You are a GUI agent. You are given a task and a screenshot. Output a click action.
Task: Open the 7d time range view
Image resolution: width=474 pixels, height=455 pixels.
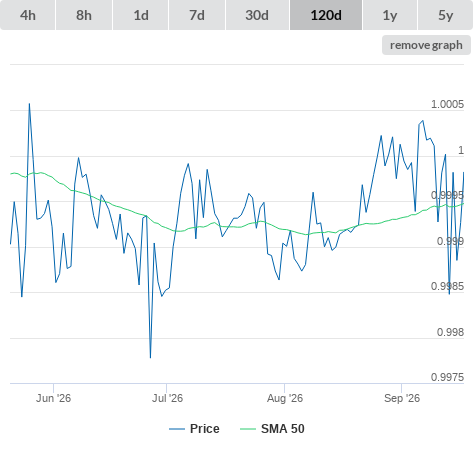tap(197, 15)
